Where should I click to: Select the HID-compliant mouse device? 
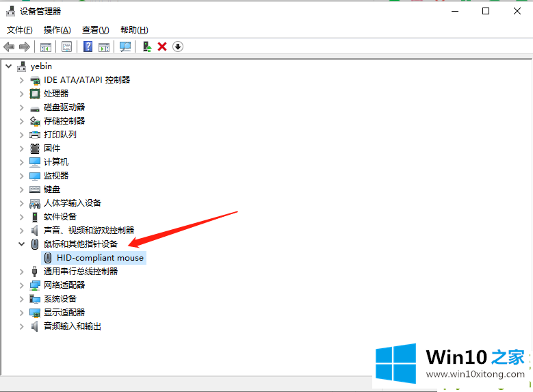(x=100, y=258)
